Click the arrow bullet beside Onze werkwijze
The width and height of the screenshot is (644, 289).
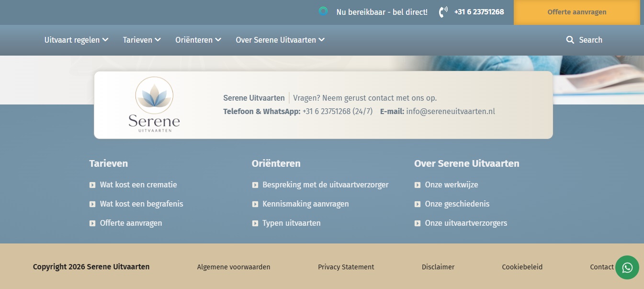(x=418, y=185)
